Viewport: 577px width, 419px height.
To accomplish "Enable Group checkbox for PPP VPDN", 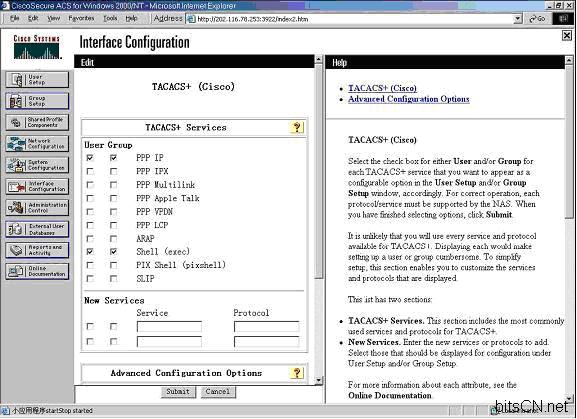I will click(x=113, y=212).
